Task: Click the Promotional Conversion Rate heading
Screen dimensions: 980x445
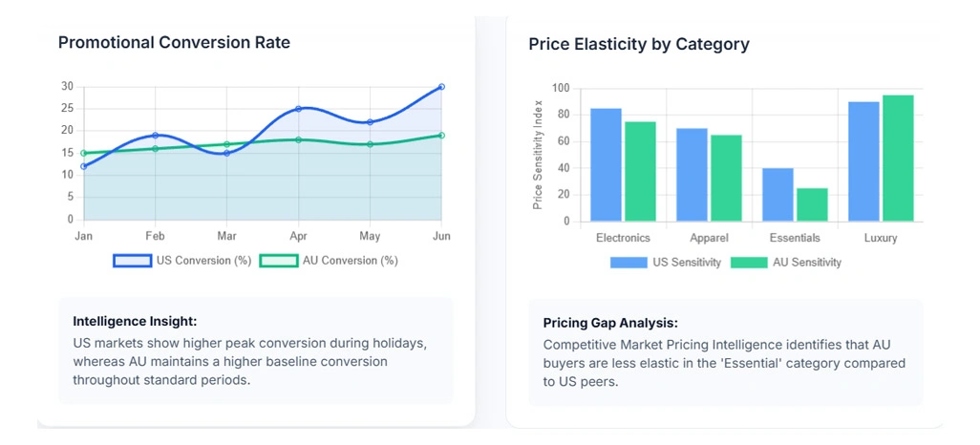Action: pos(174,42)
